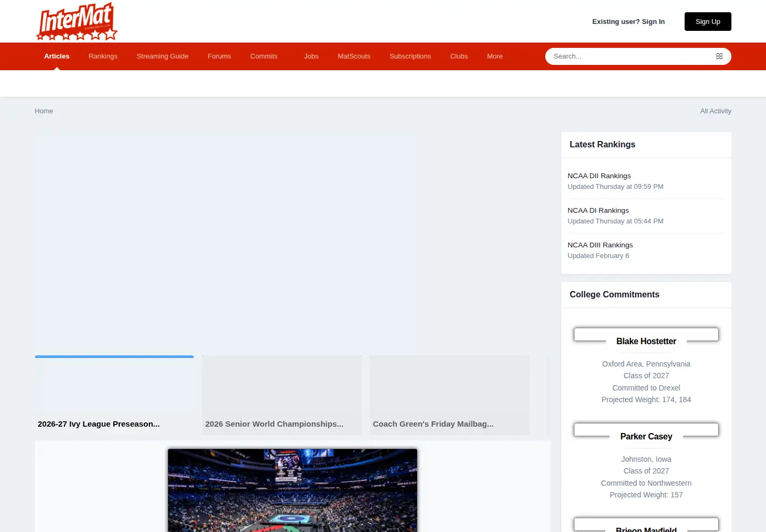
Task: Click "Committed to Northwestern" text
Action: click(x=646, y=483)
